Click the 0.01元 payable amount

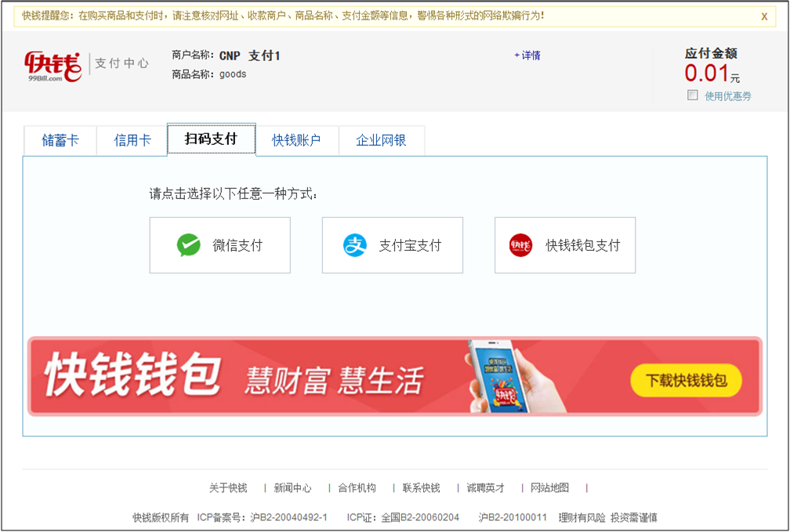coord(712,74)
